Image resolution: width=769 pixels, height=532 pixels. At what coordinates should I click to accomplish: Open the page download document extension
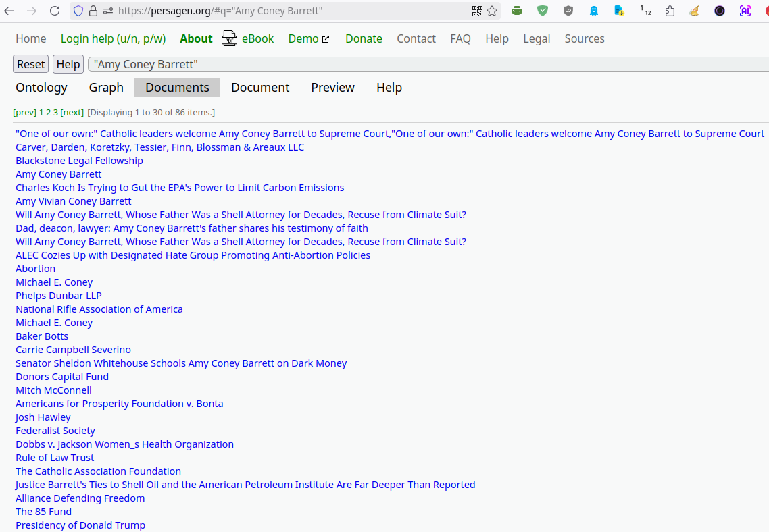[620, 11]
